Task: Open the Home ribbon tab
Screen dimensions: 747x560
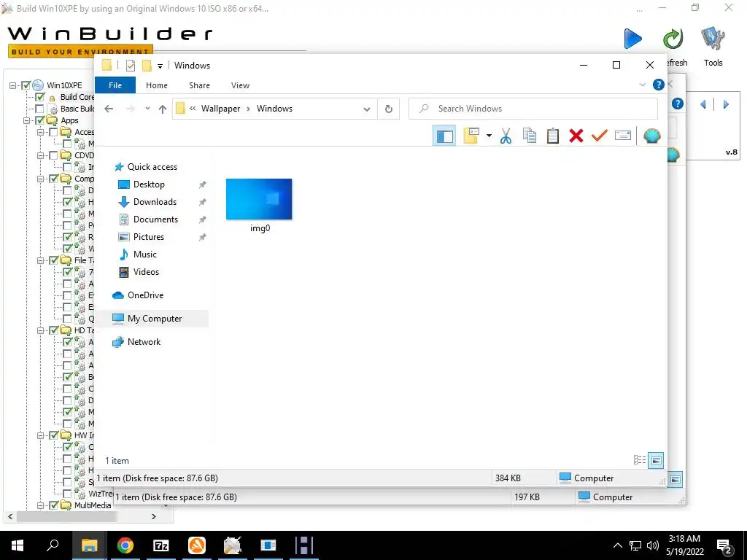Action: tap(157, 85)
